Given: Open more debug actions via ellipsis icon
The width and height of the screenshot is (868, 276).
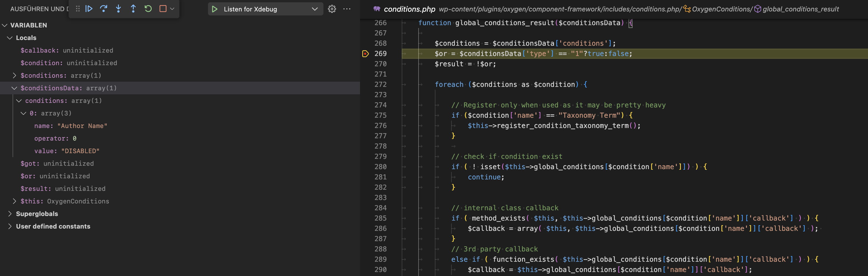Looking at the screenshot, I should (347, 9).
